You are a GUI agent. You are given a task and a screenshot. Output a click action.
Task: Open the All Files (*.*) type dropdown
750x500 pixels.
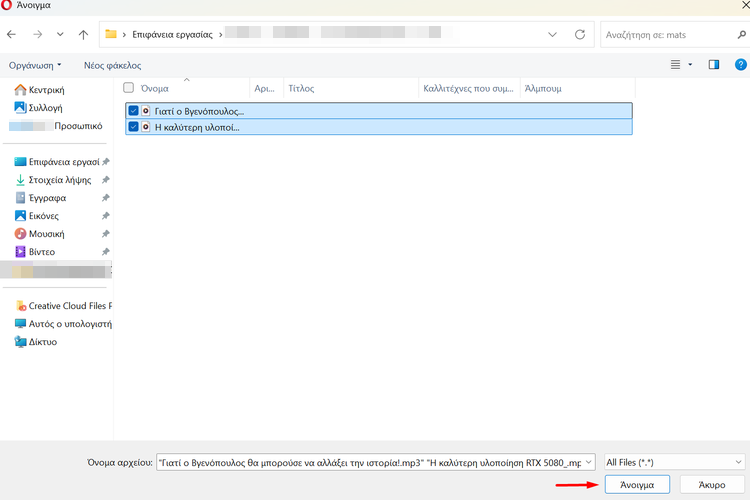point(674,463)
